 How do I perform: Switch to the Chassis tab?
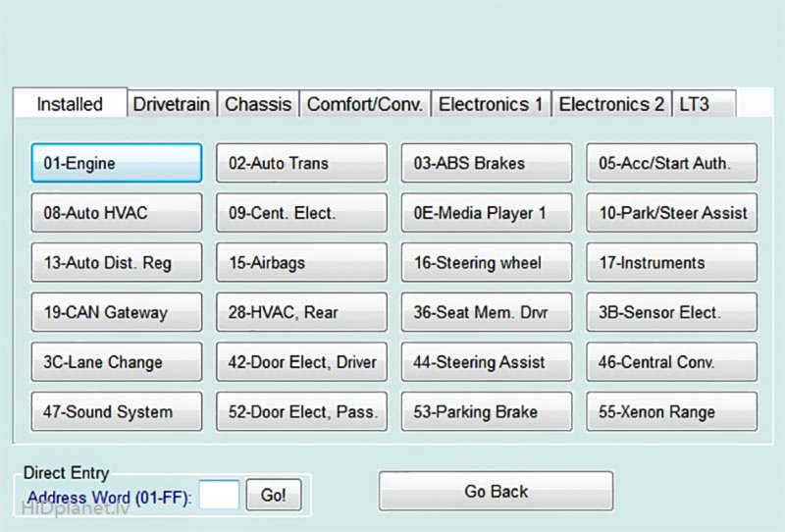[258, 104]
